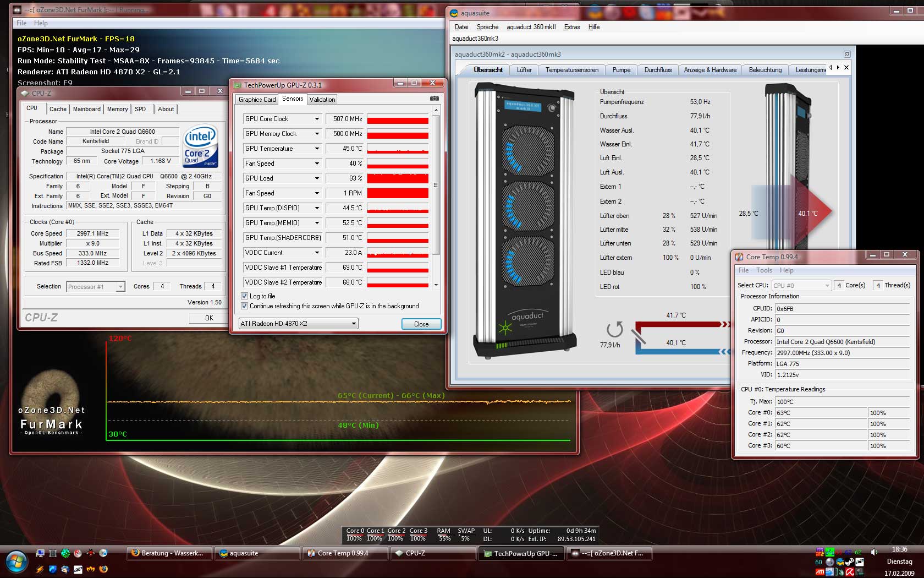Open the Beleuchtung tab
Image resolution: width=924 pixels, height=578 pixels.
click(765, 70)
